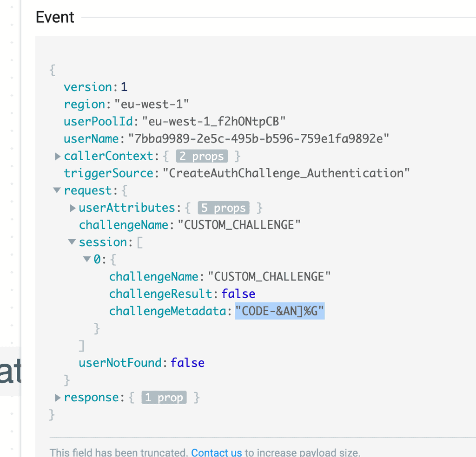476x457 pixels.
Task: Click the '1 prop' badge
Action: 164,398
